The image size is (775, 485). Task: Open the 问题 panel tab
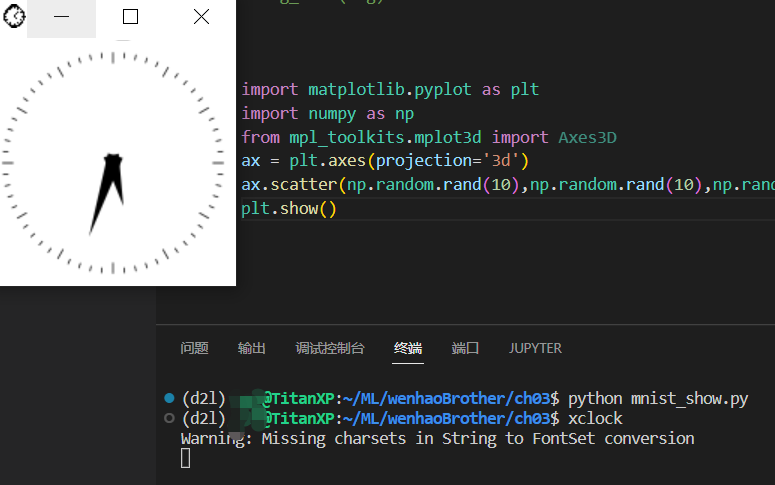tap(194, 348)
